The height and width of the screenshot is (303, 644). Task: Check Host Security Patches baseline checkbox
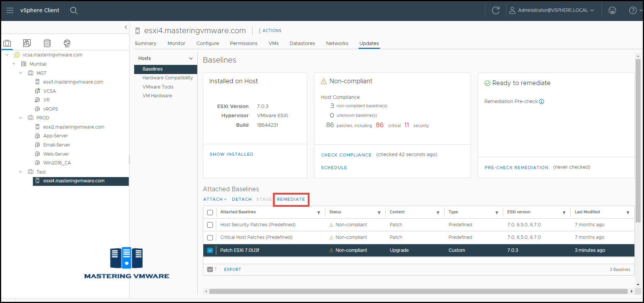coord(210,225)
